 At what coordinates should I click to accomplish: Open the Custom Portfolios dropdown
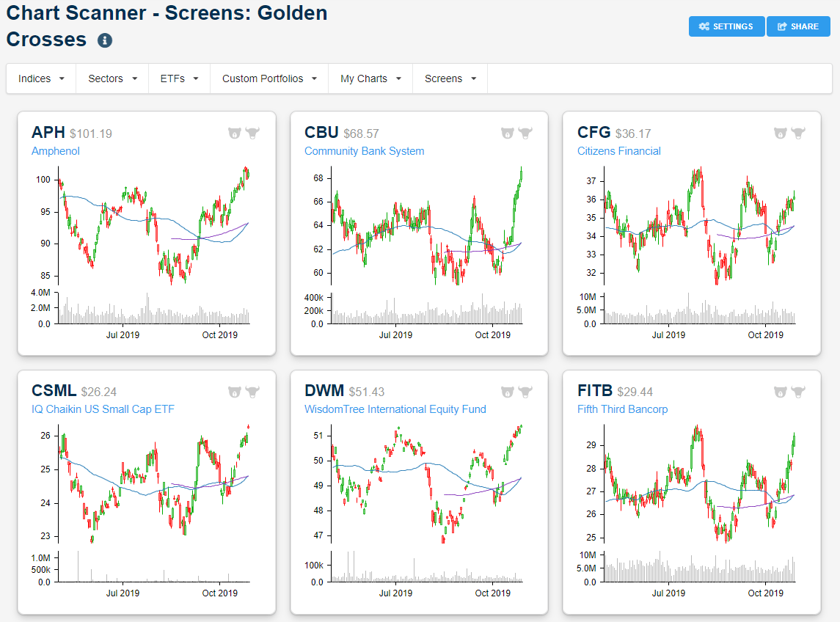269,78
